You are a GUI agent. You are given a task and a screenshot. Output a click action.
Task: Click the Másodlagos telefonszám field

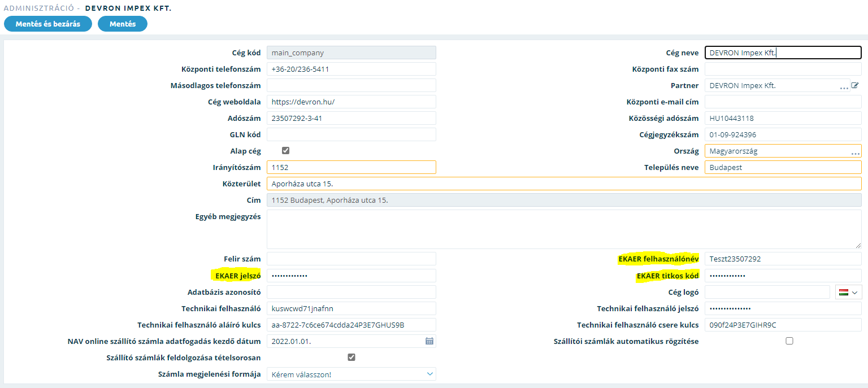[351, 85]
